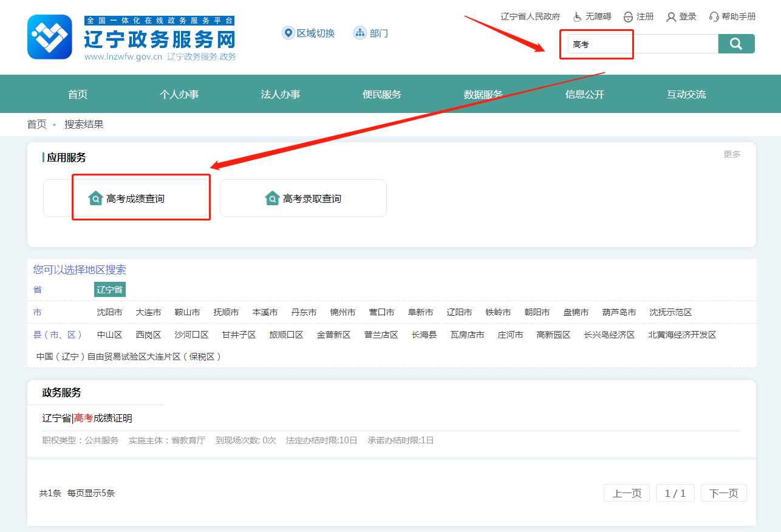
Task: Filter results by 中山区 district
Action: tap(110, 335)
